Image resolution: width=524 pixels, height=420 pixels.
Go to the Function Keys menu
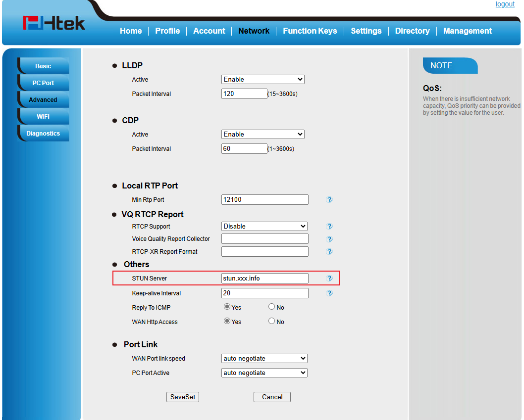[x=310, y=31]
